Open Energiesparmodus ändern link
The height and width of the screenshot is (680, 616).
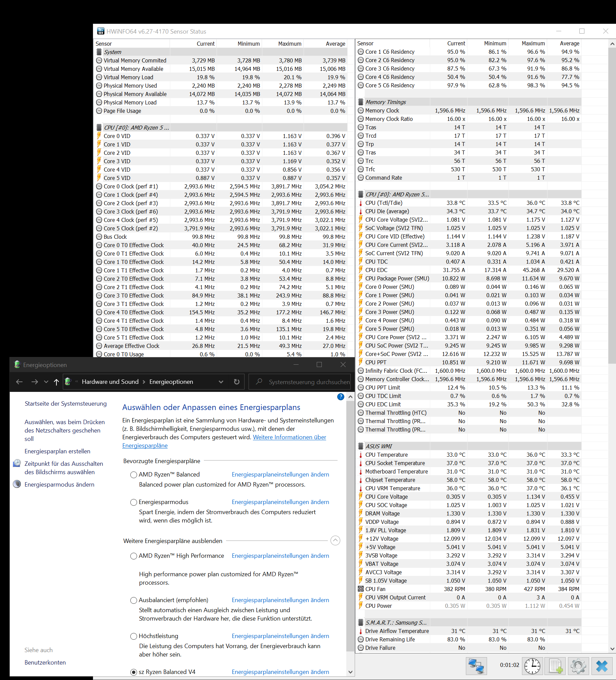pyautogui.click(x=59, y=484)
